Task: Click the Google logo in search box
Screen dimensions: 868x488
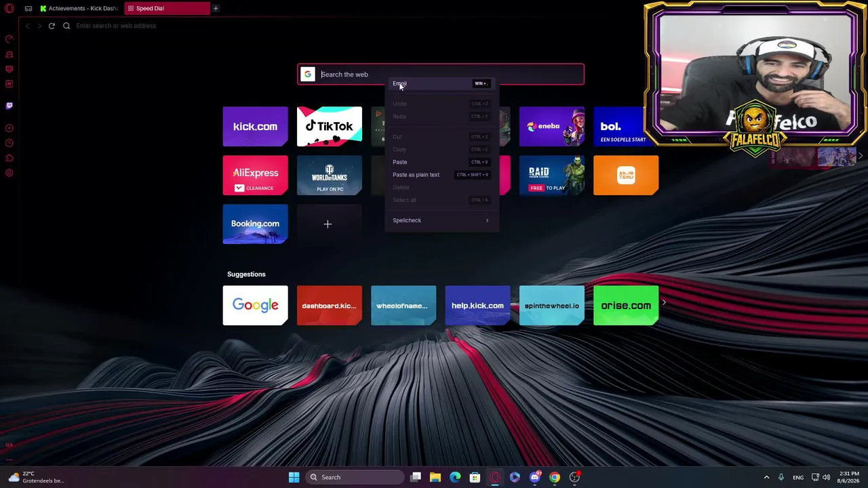Action: pyautogui.click(x=308, y=75)
